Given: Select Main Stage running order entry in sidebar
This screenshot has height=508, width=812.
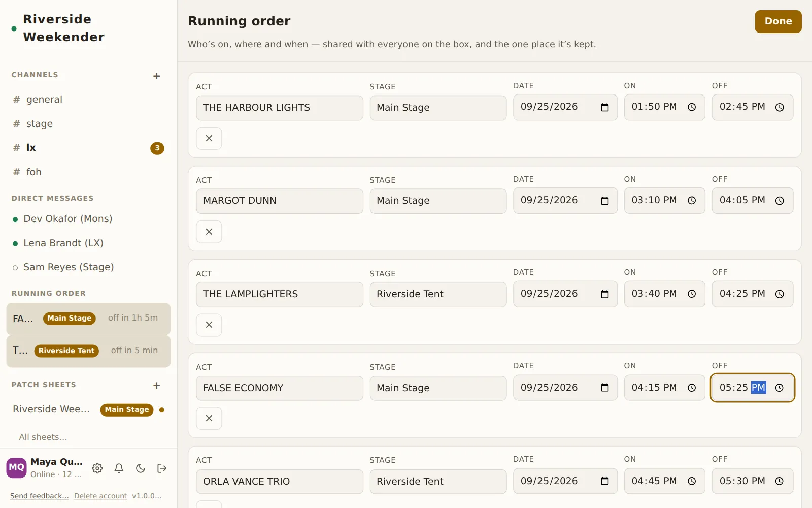Looking at the screenshot, I should (88, 319).
